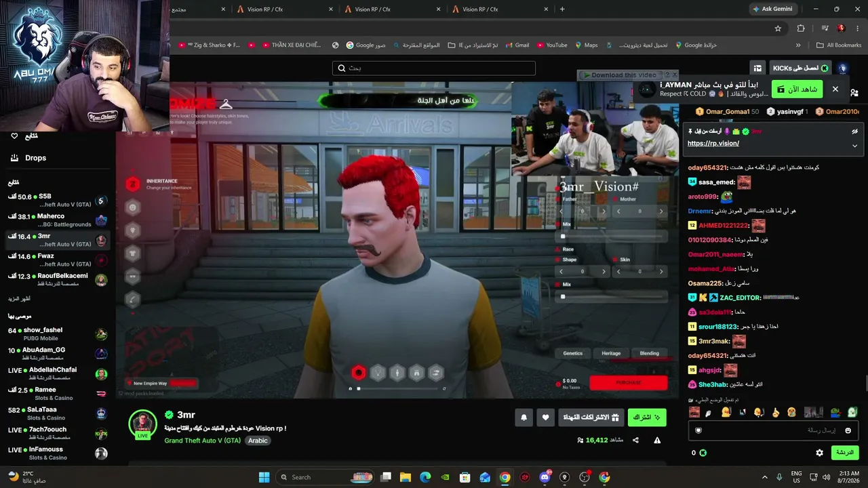Image resolution: width=868 pixels, height=488 pixels.
Task: Open the YouTube bookmark
Action: [x=551, y=45]
